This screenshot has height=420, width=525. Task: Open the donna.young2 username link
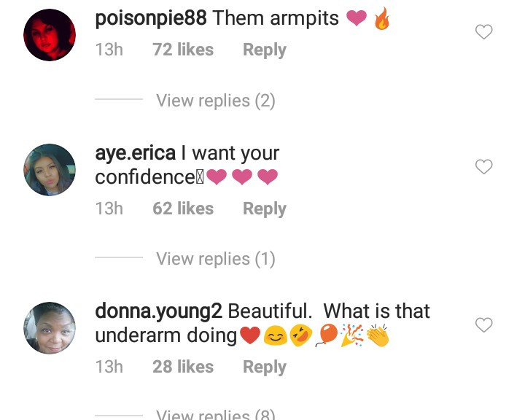click(x=158, y=311)
